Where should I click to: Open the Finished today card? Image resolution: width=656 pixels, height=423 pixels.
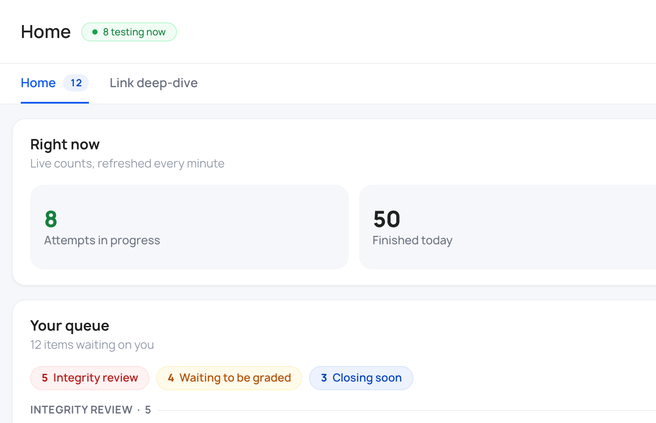pyautogui.click(x=507, y=227)
